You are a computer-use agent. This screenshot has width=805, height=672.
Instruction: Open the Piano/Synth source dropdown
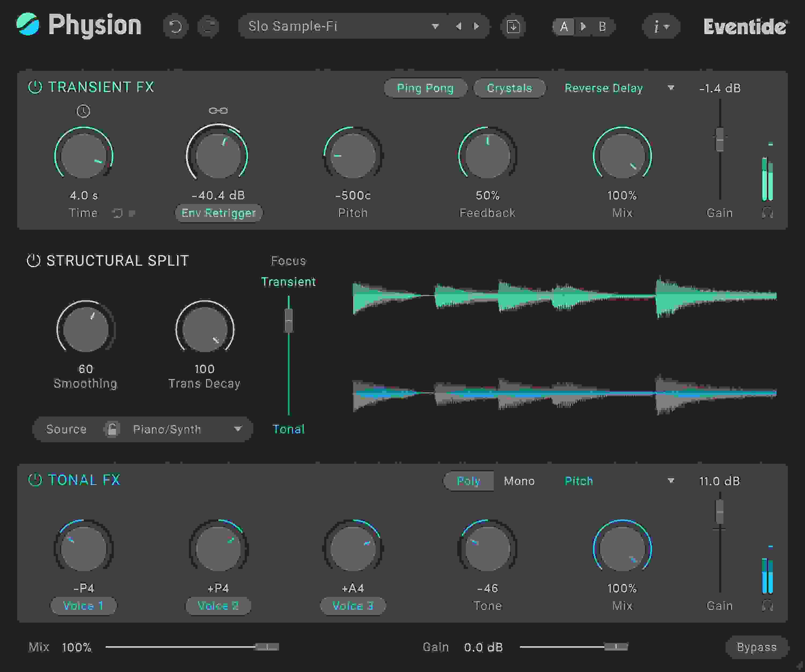(184, 429)
